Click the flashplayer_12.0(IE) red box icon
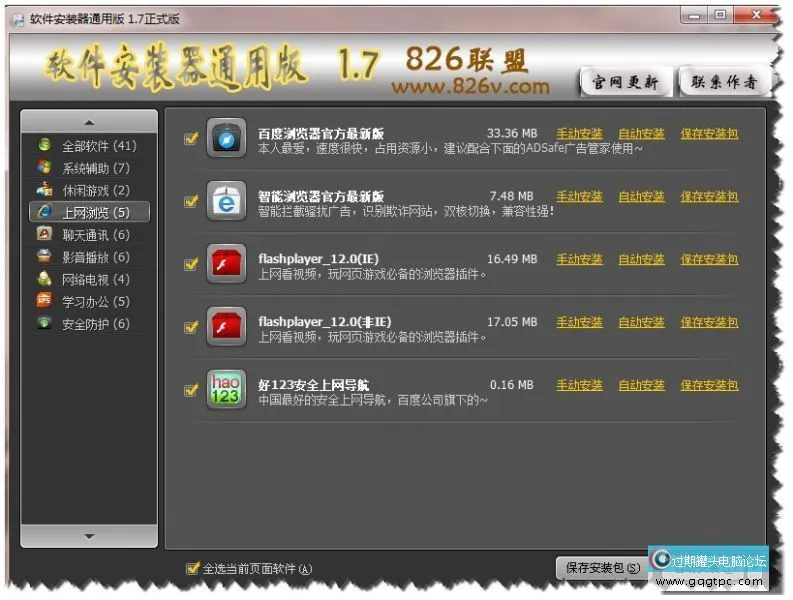 [x=227, y=264]
